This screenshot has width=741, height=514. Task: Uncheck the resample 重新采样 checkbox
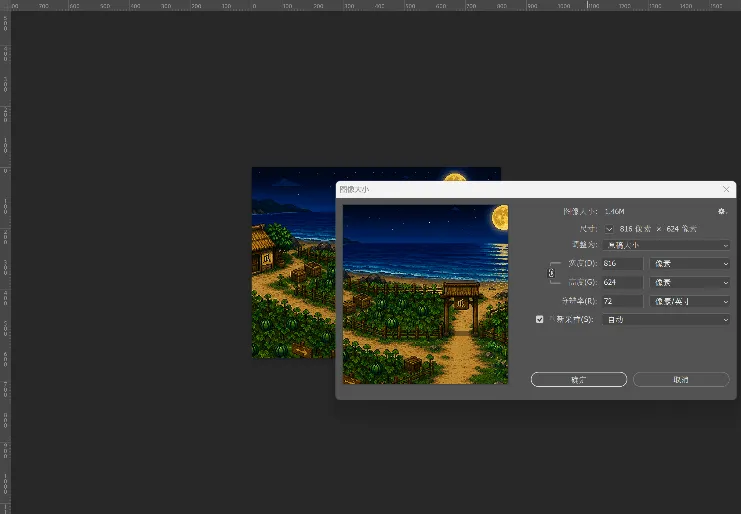pos(539,319)
